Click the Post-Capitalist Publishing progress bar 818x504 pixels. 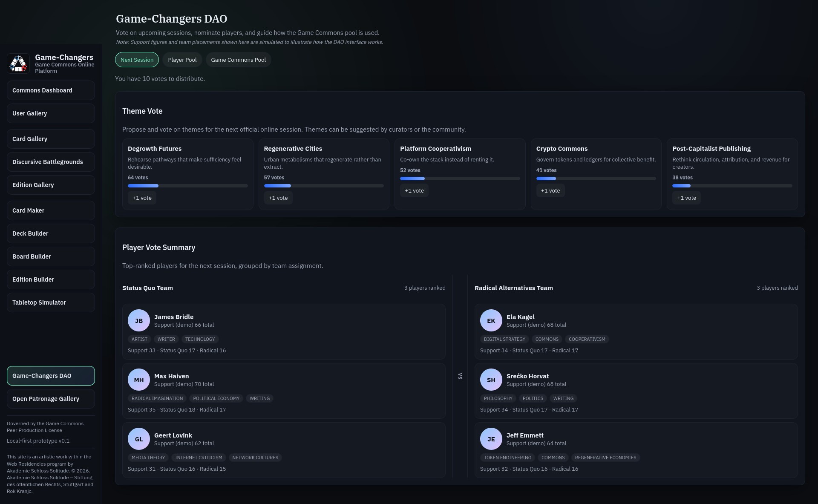point(732,186)
